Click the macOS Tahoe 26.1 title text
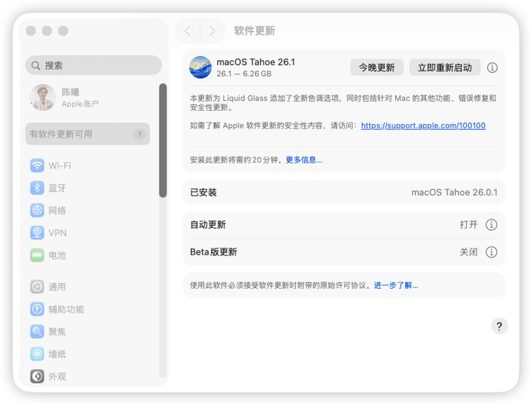 (x=256, y=62)
